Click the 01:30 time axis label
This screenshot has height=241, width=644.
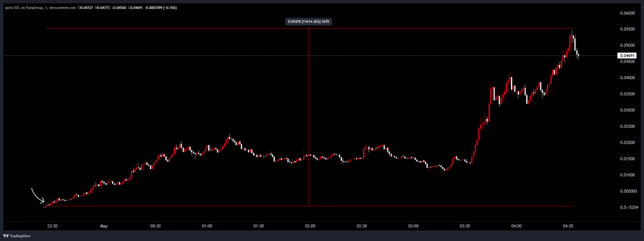tap(259, 227)
